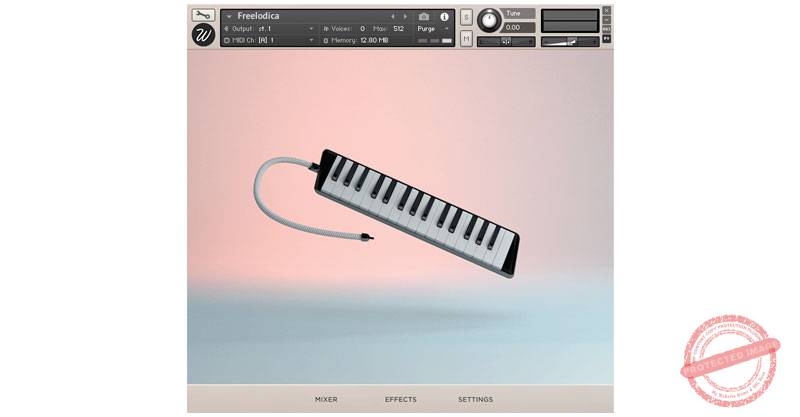Click the pan slider below Tune
This screenshot has height=417, width=800.
tap(506, 41)
